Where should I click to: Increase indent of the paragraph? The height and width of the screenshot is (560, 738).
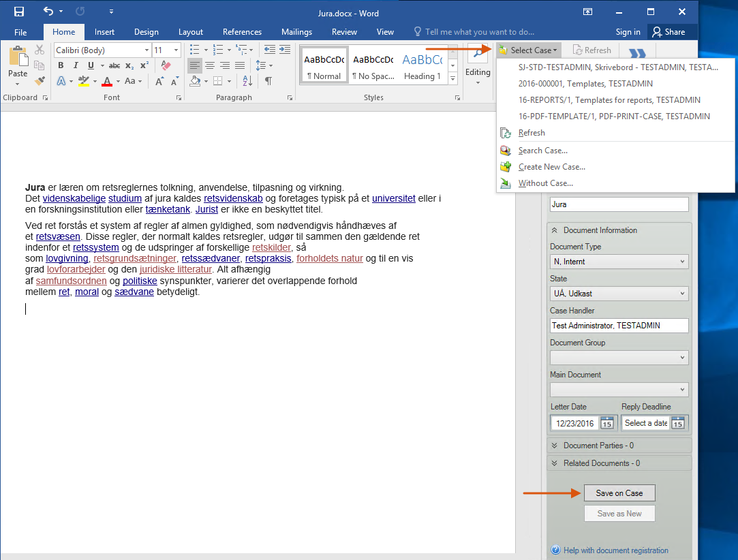tap(284, 50)
